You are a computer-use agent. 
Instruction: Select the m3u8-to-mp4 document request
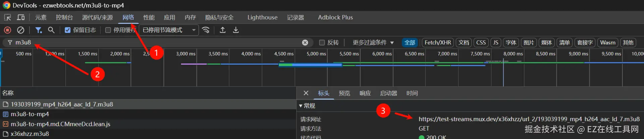(148, 114)
